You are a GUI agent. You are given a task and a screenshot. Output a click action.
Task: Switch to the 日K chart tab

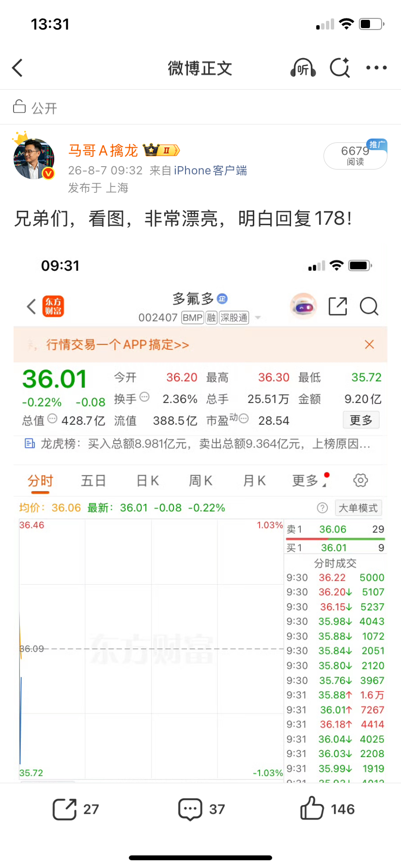[148, 481]
